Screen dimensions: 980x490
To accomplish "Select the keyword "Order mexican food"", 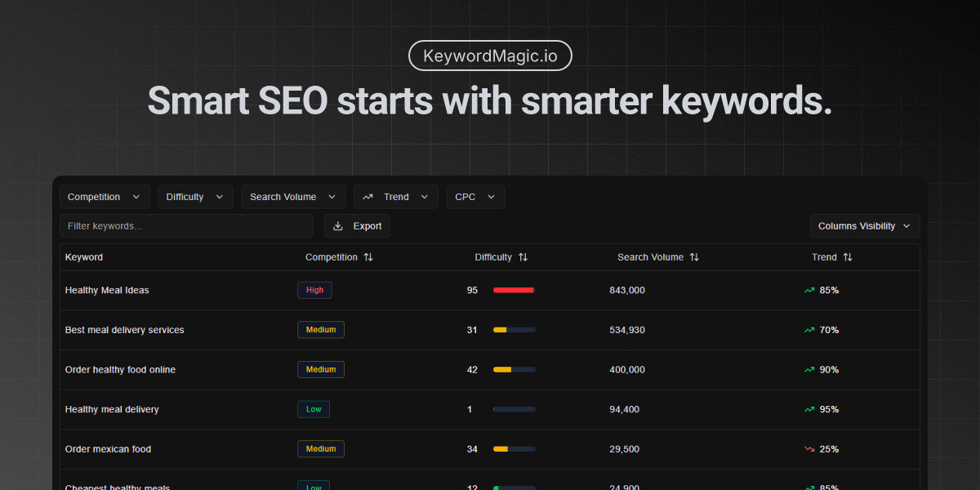I will (x=108, y=449).
